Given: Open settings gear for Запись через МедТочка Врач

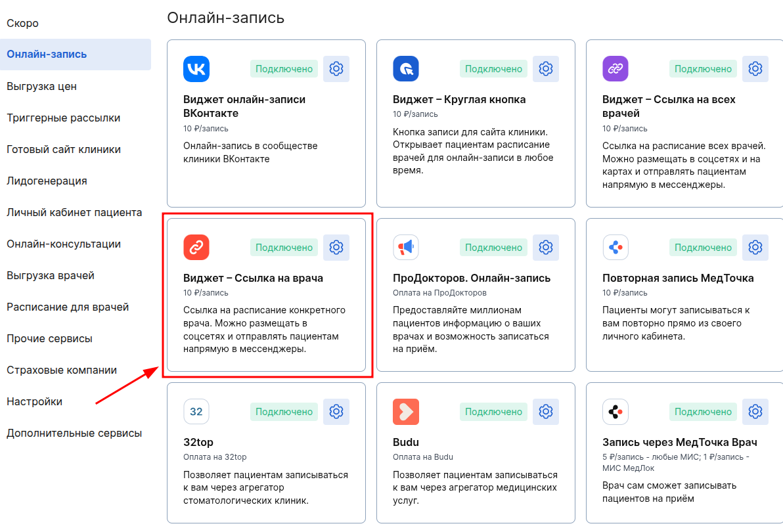Looking at the screenshot, I should tap(755, 412).
